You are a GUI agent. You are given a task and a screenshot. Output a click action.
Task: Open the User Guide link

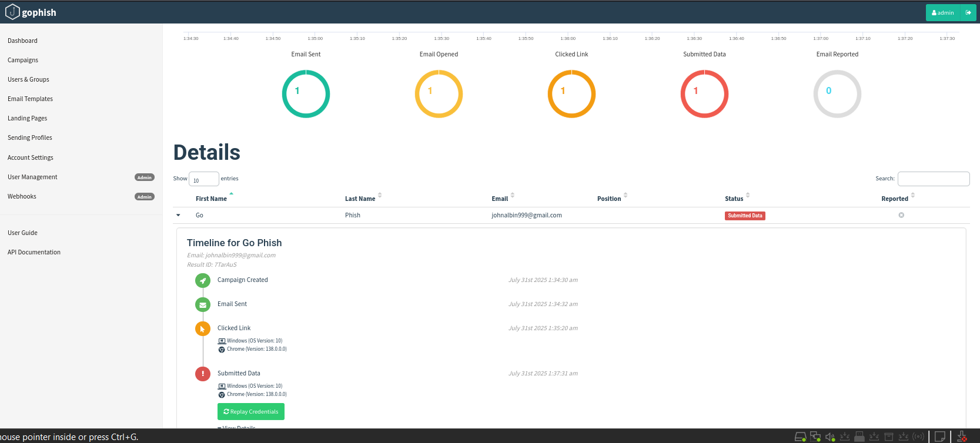click(x=22, y=233)
